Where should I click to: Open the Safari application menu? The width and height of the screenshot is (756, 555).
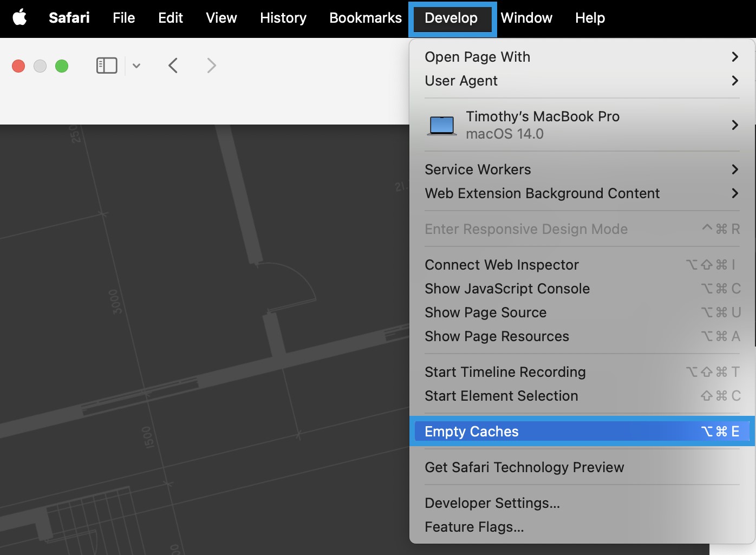[x=69, y=18]
